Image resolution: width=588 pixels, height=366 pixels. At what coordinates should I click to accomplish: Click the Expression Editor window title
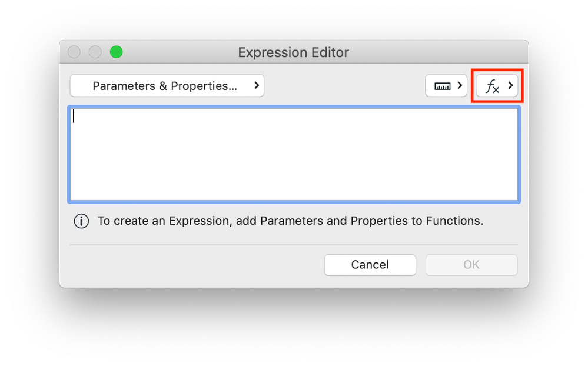(293, 52)
